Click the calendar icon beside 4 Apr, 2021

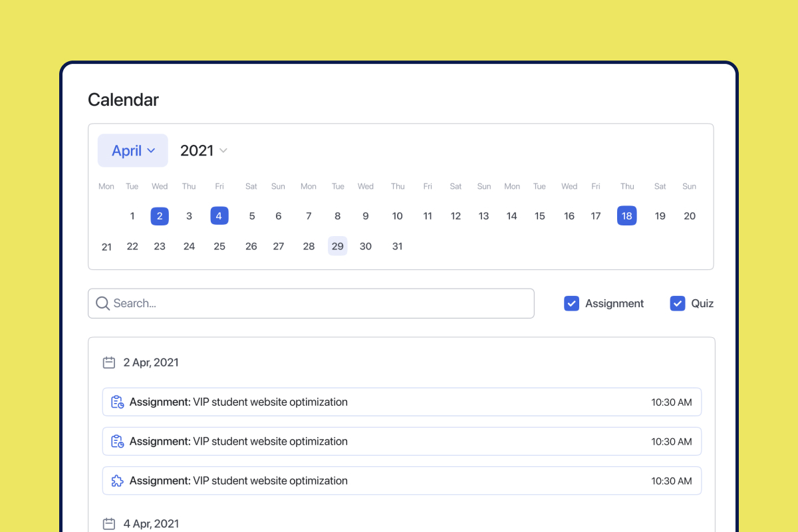[108, 524]
